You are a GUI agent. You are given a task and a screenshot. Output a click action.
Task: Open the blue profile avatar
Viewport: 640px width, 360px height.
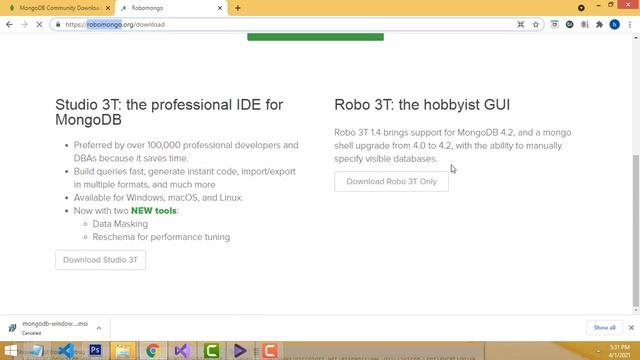click(614, 24)
